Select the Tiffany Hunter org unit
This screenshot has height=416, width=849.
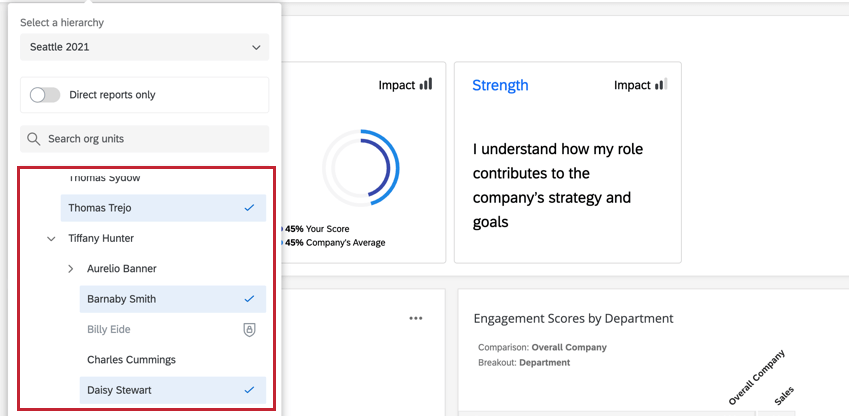(101, 239)
